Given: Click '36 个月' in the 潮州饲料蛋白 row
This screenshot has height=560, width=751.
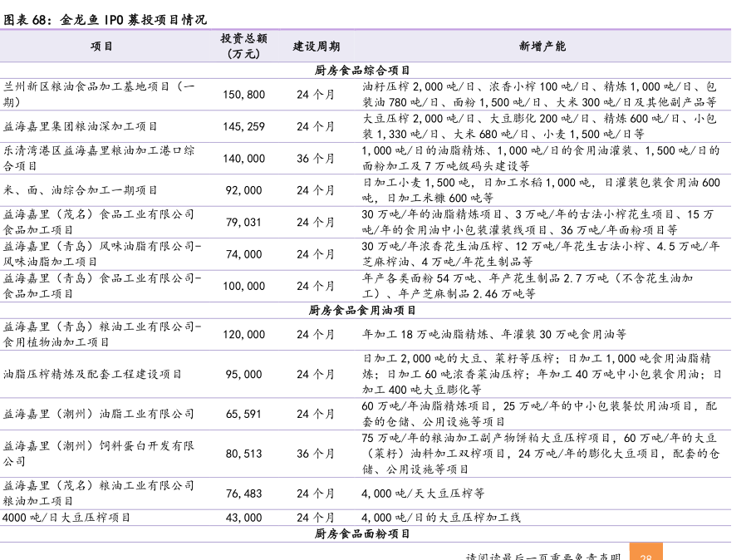Looking at the screenshot, I should coord(315,454).
